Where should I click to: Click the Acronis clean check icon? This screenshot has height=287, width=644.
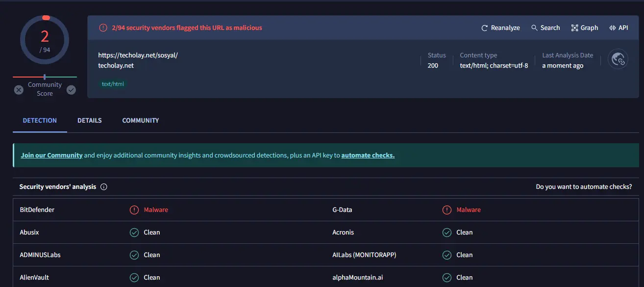pyautogui.click(x=447, y=233)
